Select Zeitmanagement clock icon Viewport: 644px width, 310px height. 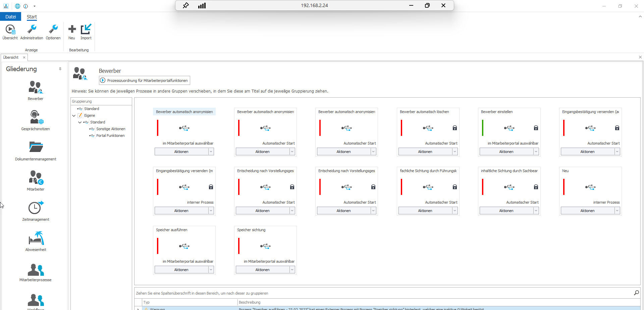coord(36,208)
